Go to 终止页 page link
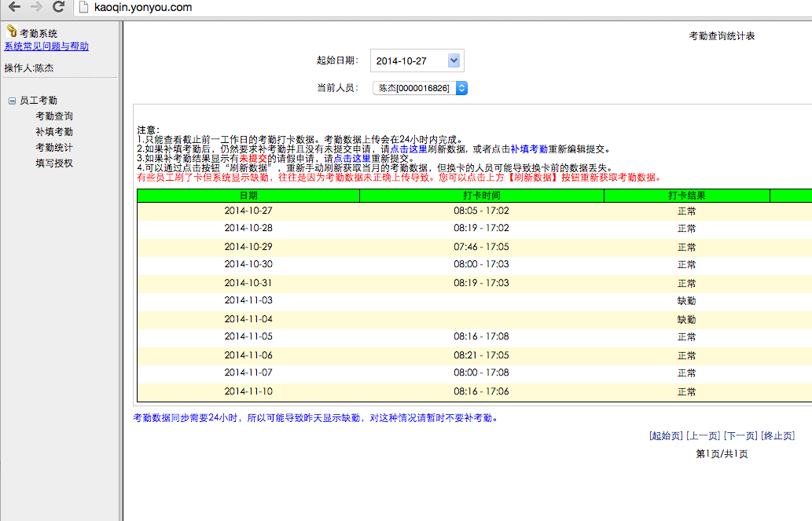The image size is (812, 521). click(x=778, y=436)
